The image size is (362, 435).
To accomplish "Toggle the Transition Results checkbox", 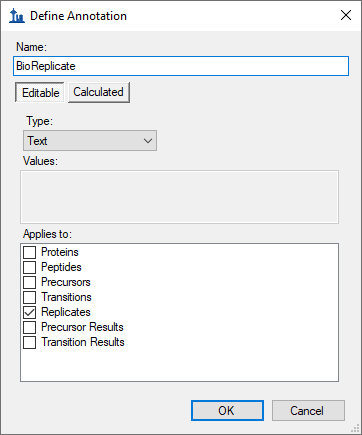I will click(x=29, y=342).
